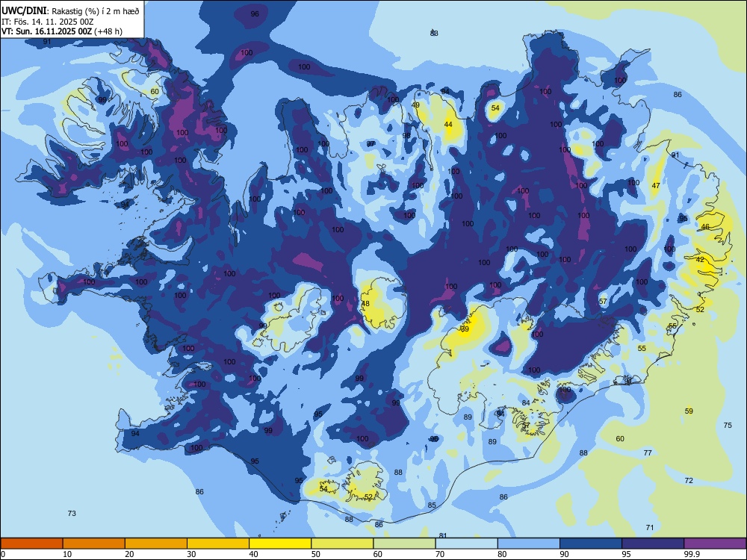Viewport: 747px width, 560px height.
Task: Select the initial time line 'IT: Fös. 14. 11. 2025 00Z'
Action: point(47,22)
